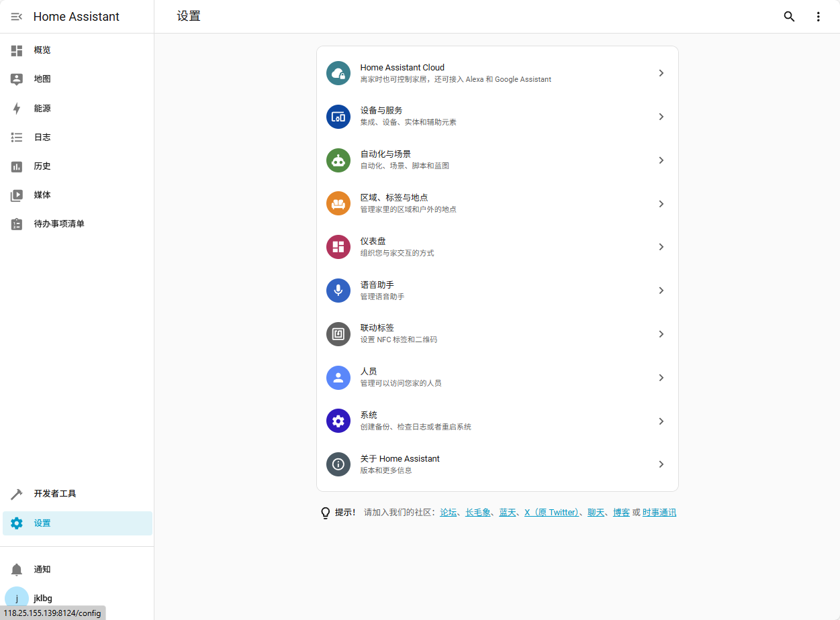This screenshot has width=840, height=620.
Task: Click the 设置 NFC 标签和二维码 description
Action: 399,340
